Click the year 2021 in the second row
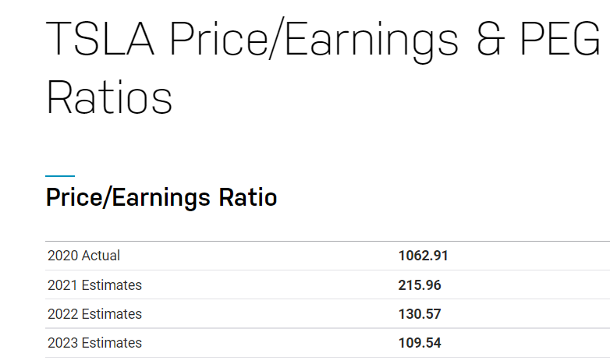The image size is (610, 364). tap(62, 285)
